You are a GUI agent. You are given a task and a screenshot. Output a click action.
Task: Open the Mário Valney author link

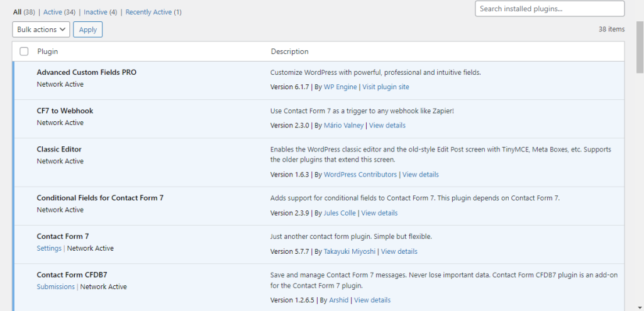[x=343, y=125]
